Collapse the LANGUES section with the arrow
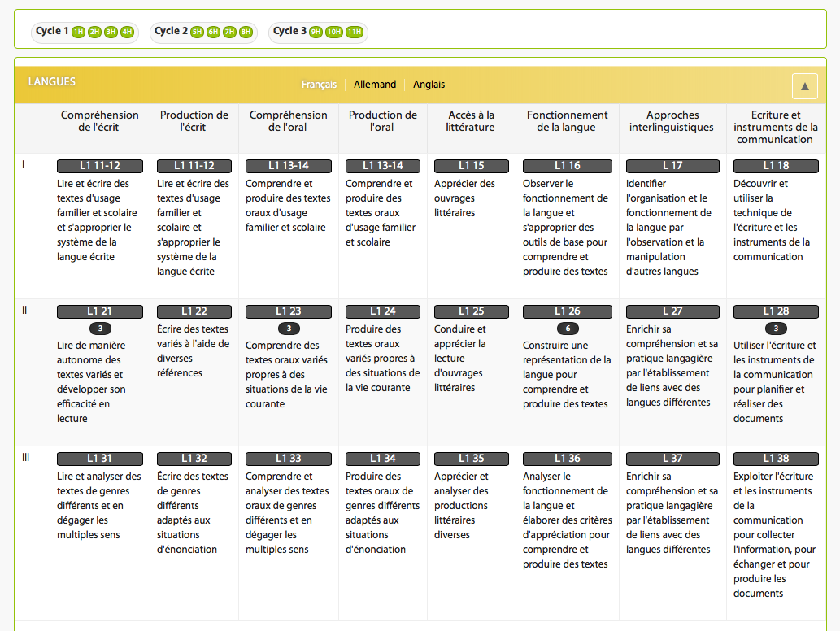The image size is (840, 631). [x=804, y=86]
